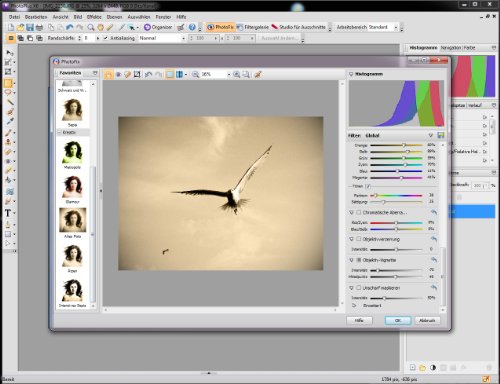Click the OK button in PhotoFix

pos(398,320)
